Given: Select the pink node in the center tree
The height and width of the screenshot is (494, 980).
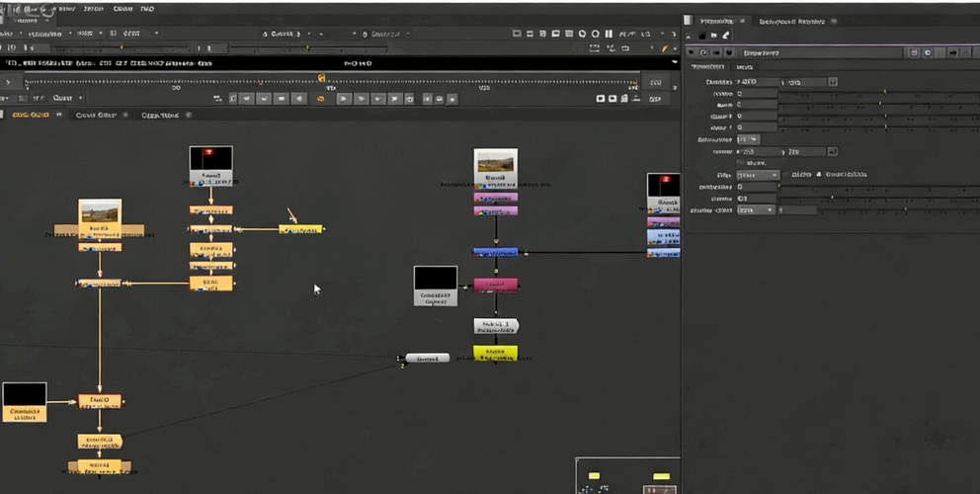Looking at the screenshot, I should tap(496, 285).
